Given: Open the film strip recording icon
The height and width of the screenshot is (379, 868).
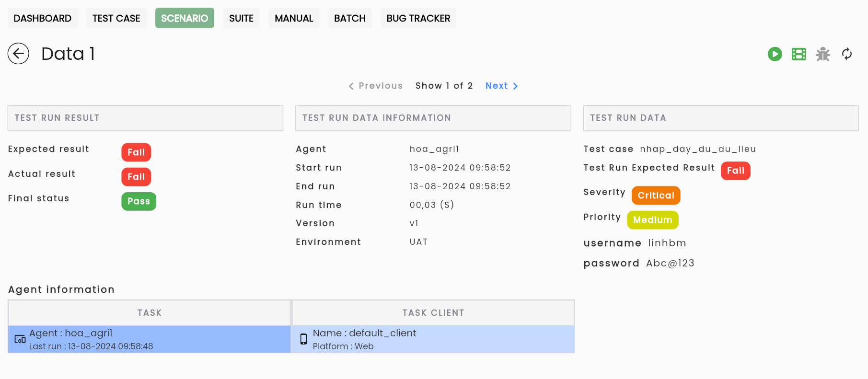Looking at the screenshot, I should click(799, 54).
